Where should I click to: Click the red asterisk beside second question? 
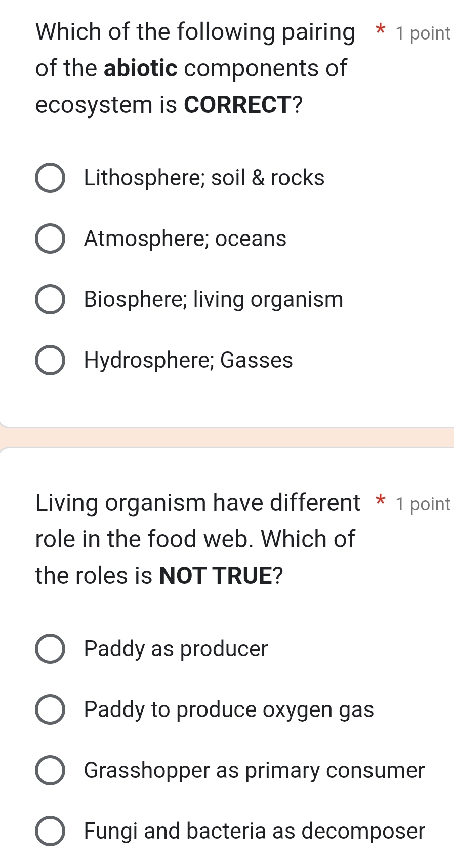pos(380,502)
